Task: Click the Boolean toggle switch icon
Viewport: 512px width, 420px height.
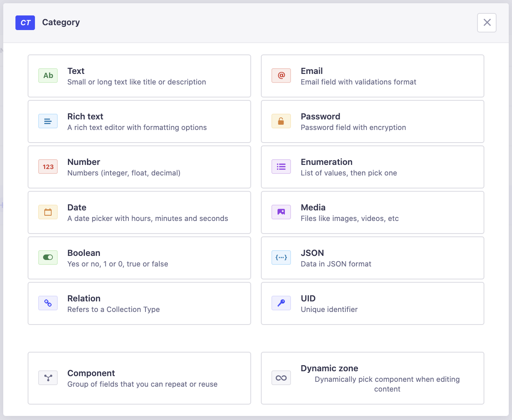Action: coord(48,258)
